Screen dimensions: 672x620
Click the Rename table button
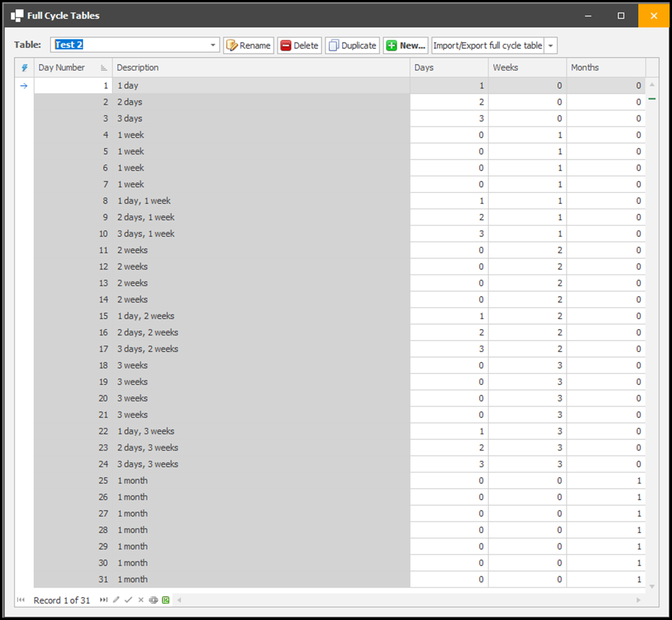click(x=248, y=46)
